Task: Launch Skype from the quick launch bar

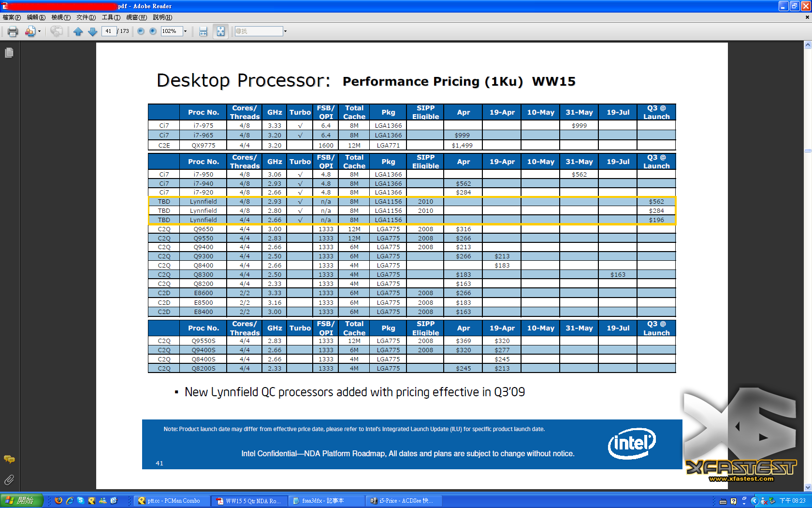Action: pos(81,501)
